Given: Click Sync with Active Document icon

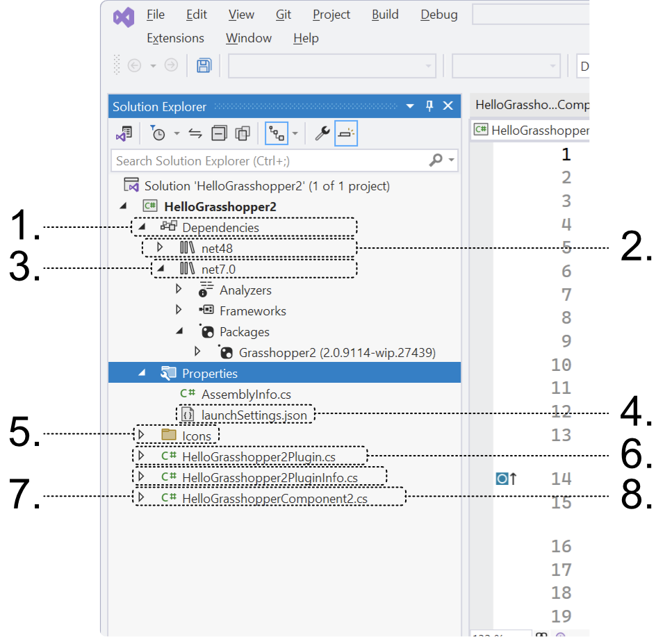Looking at the screenshot, I should 195,133.
